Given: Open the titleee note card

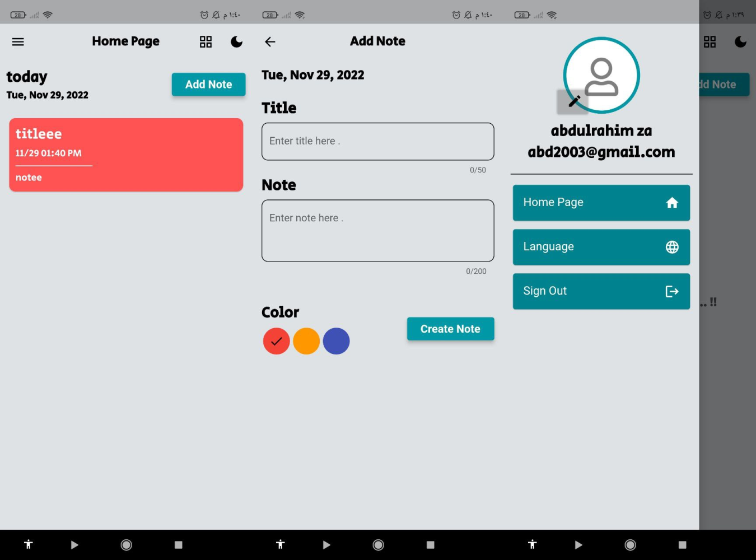Looking at the screenshot, I should (126, 155).
